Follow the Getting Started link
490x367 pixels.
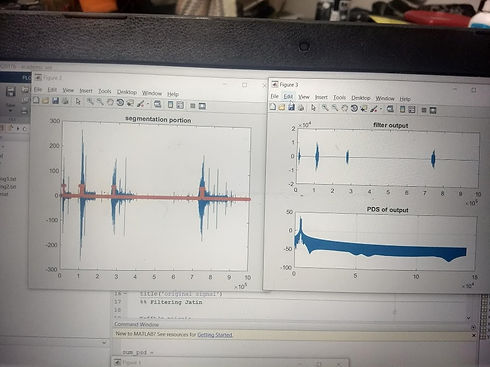(215, 335)
